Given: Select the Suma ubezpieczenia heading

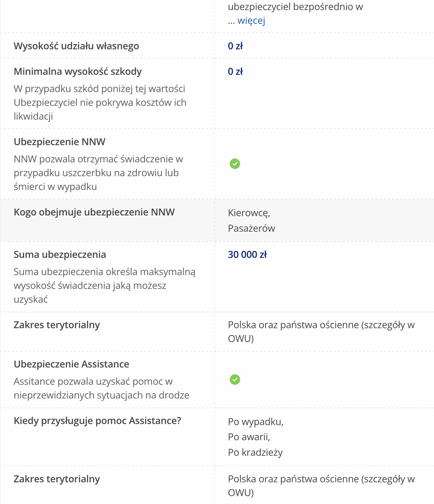Looking at the screenshot, I should pos(60,254).
